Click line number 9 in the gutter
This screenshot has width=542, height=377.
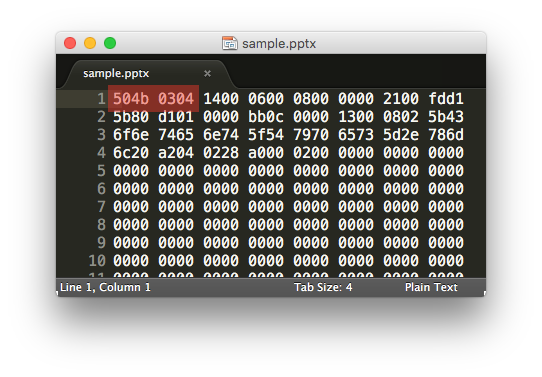click(101, 243)
